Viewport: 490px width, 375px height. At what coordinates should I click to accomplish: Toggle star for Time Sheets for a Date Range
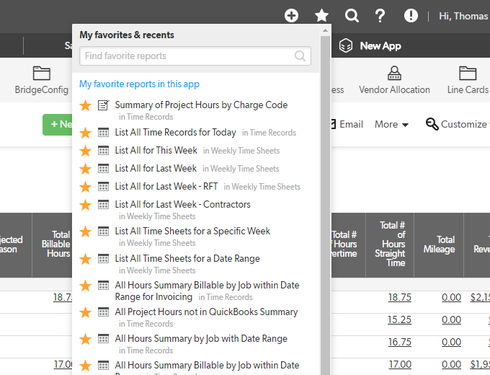click(85, 259)
